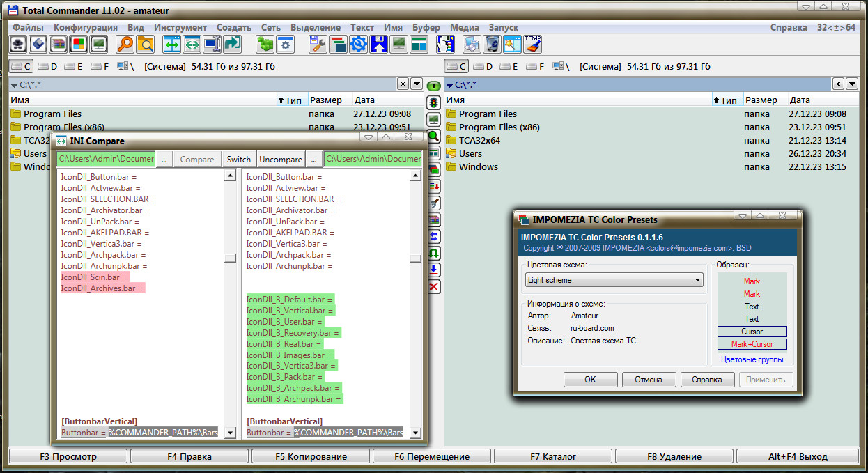Image resolution: width=868 pixels, height=473 pixels.
Task: Click F8 Удаление button
Action: click(x=674, y=457)
